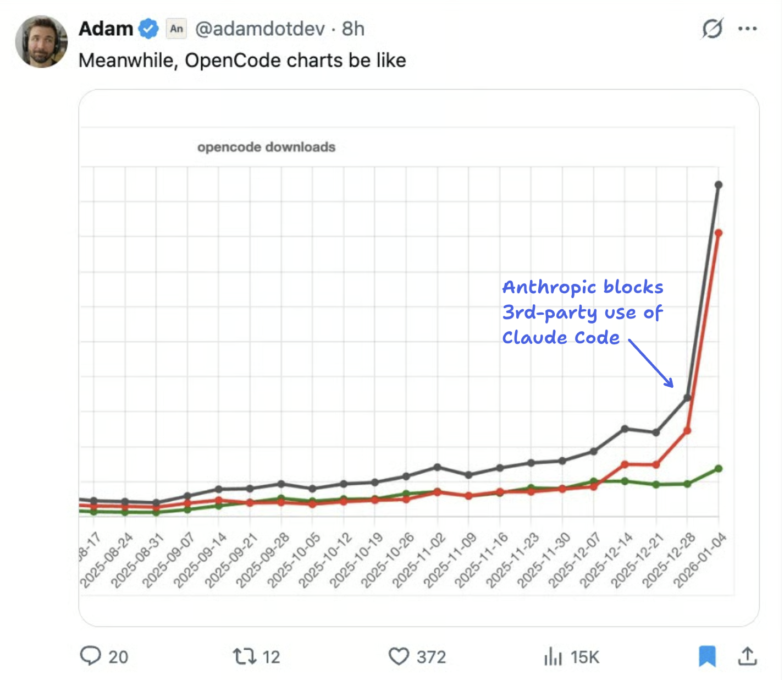Click the final black data point on the downloads chart

tap(717, 185)
